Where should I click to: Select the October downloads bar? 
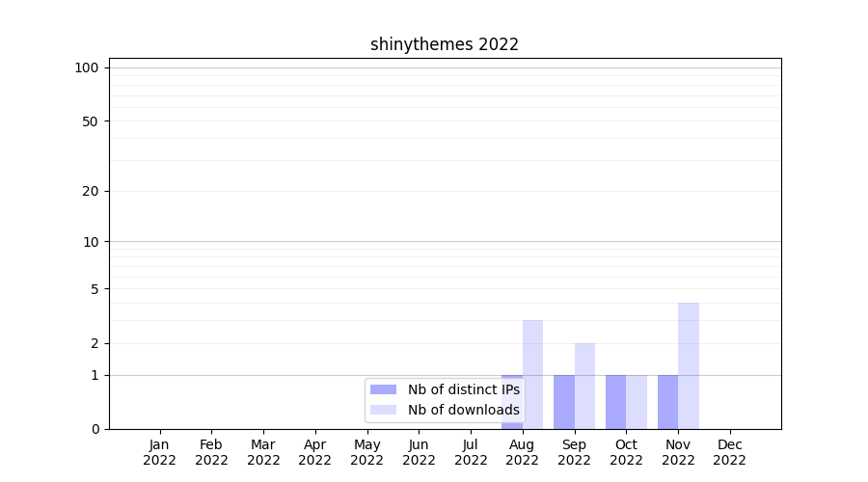(637, 401)
